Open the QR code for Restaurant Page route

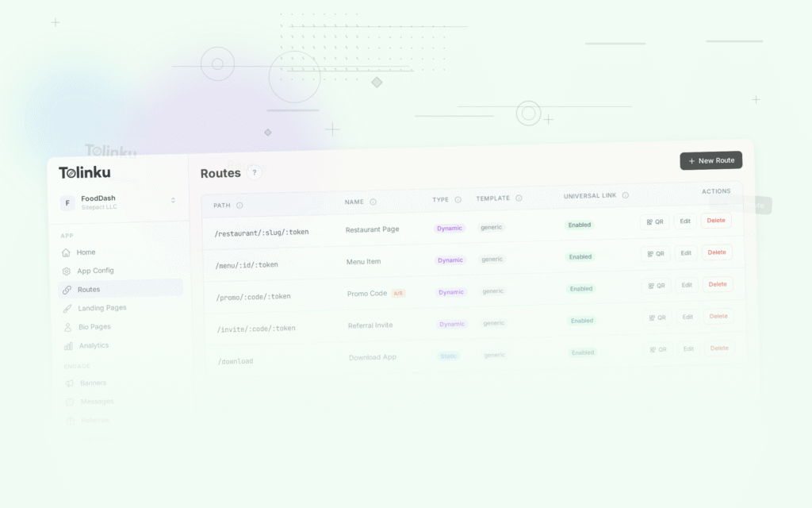click(x=654, y=221)
